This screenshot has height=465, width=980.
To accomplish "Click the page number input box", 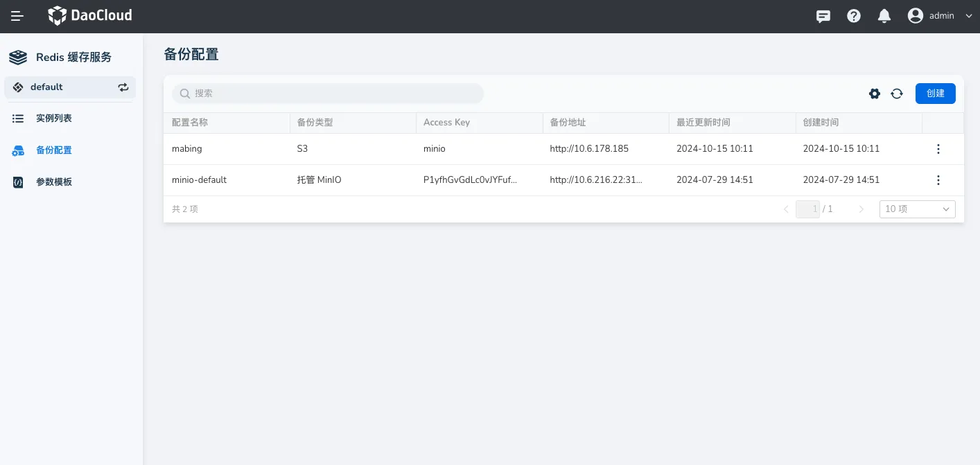I will (807, 209).
